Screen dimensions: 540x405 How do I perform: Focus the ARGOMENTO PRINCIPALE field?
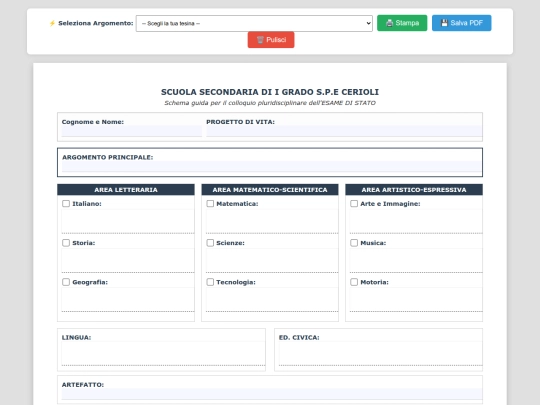pyautogui.click(x=271, y=167)
